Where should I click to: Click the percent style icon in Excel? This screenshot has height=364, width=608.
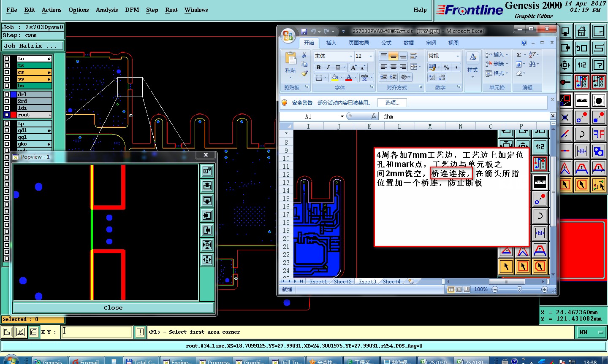(446, 67)
